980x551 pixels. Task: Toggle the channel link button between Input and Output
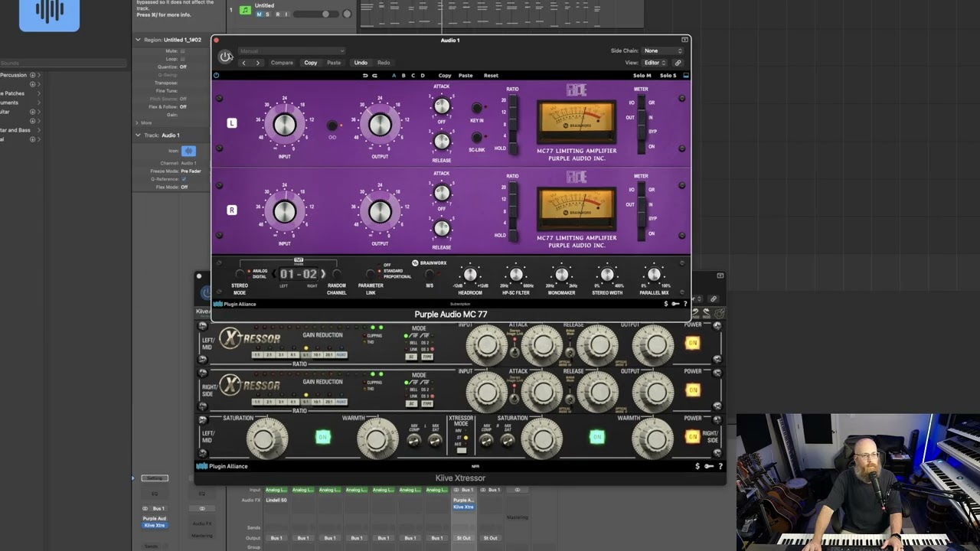point(332,126)
